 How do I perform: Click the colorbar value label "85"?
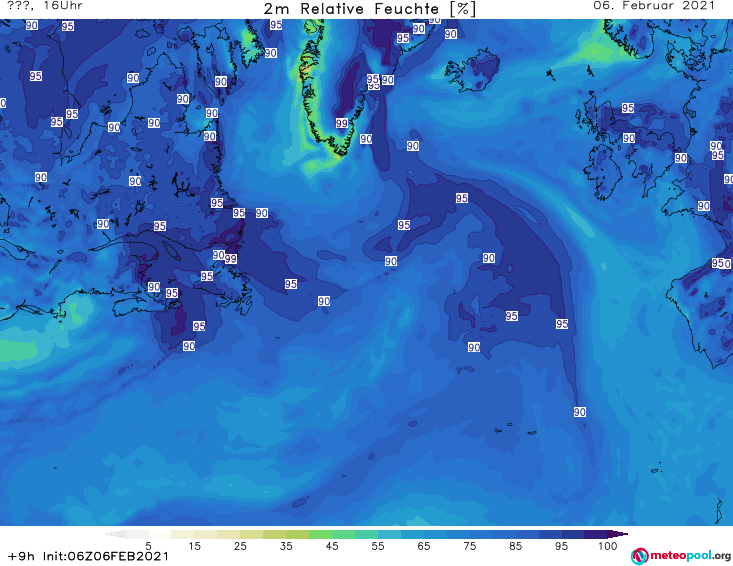(x=516, y=546)
